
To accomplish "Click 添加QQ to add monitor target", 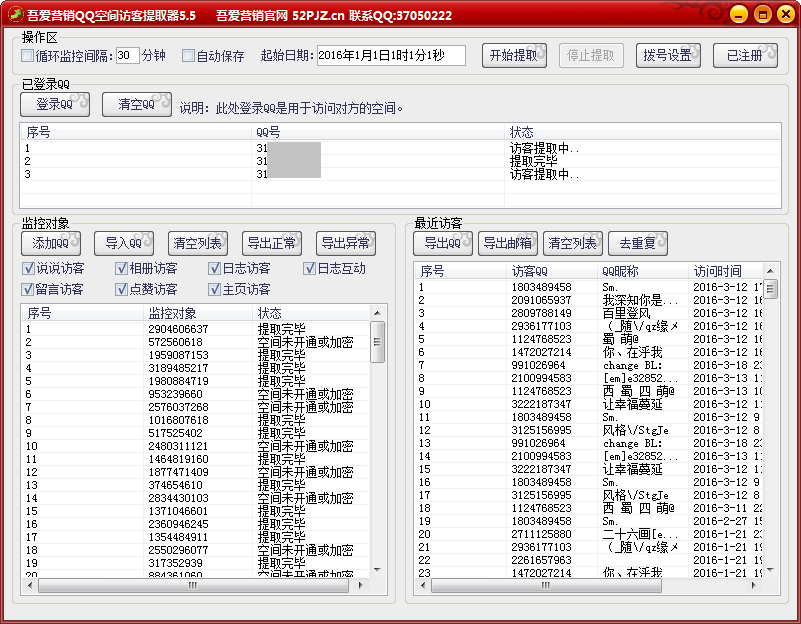I will (51, 243).
